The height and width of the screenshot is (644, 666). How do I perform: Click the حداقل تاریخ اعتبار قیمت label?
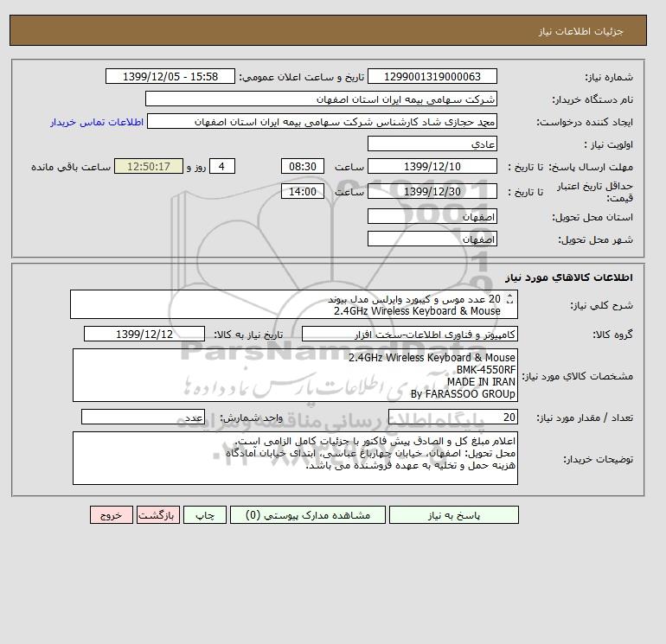pyautogui.click(x=595, y=191)
